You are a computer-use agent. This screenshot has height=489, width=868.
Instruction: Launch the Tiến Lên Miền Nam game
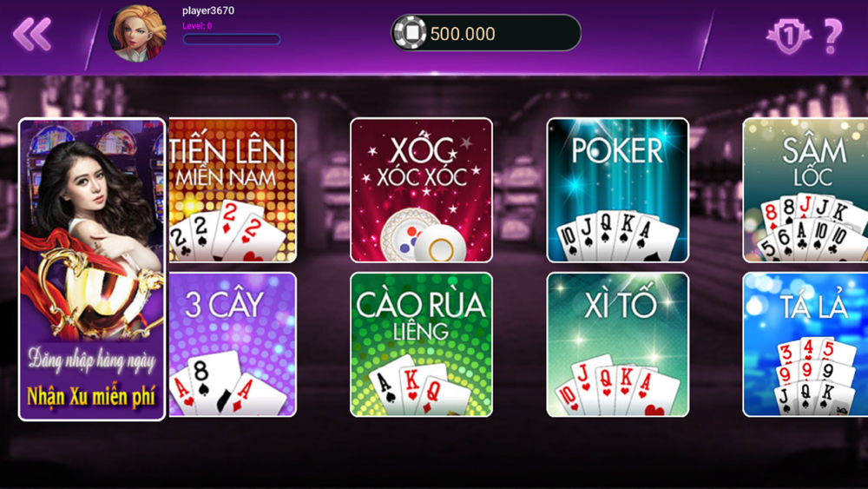(233, 190)
